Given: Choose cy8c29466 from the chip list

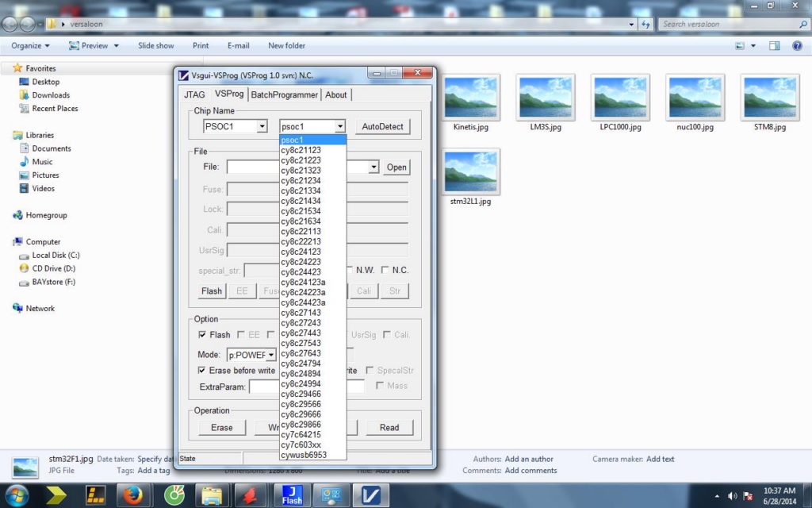Looking at the screenshot, I should 301,394.
